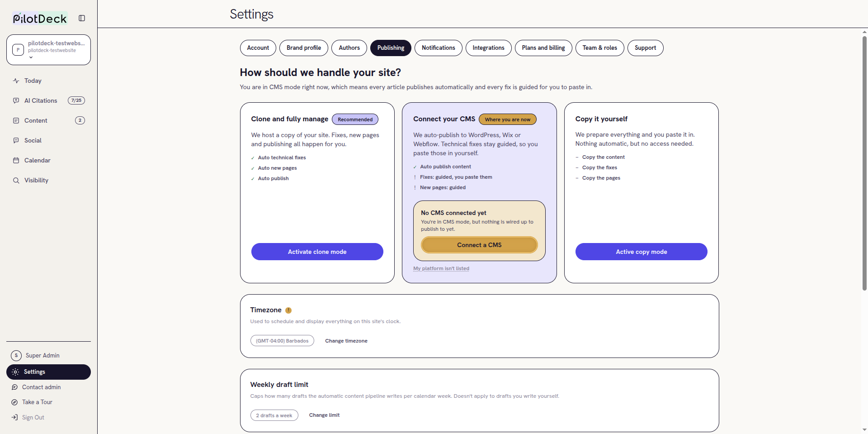This screenshot has width=868, height=434.
Task: Click the Today pulse icon
Action: tap(16, 81)
